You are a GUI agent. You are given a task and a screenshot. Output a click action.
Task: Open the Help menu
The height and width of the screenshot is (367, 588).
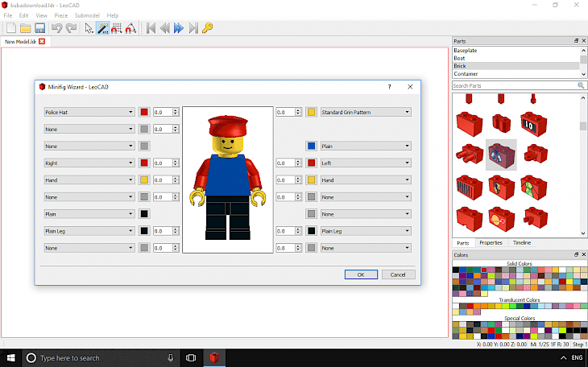113,15
